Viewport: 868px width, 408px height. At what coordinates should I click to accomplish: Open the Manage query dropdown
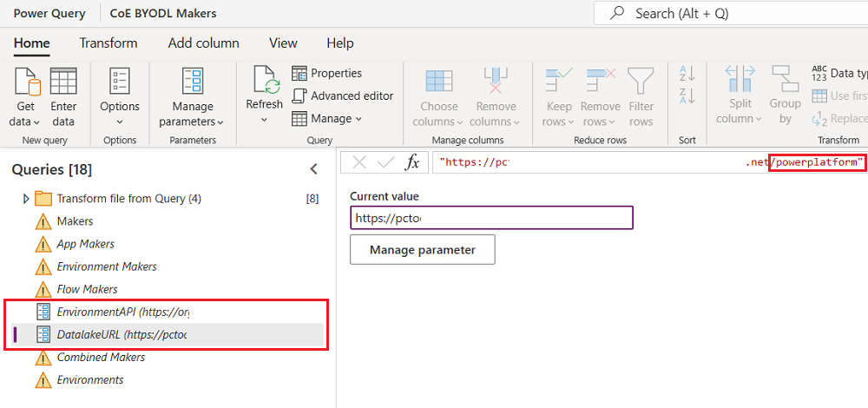pos(326,118)
